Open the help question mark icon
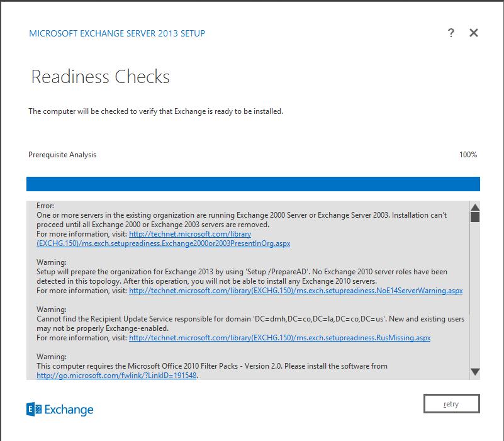Image resolution: width=504 pixels, height=441 pixels. point(451,33)
